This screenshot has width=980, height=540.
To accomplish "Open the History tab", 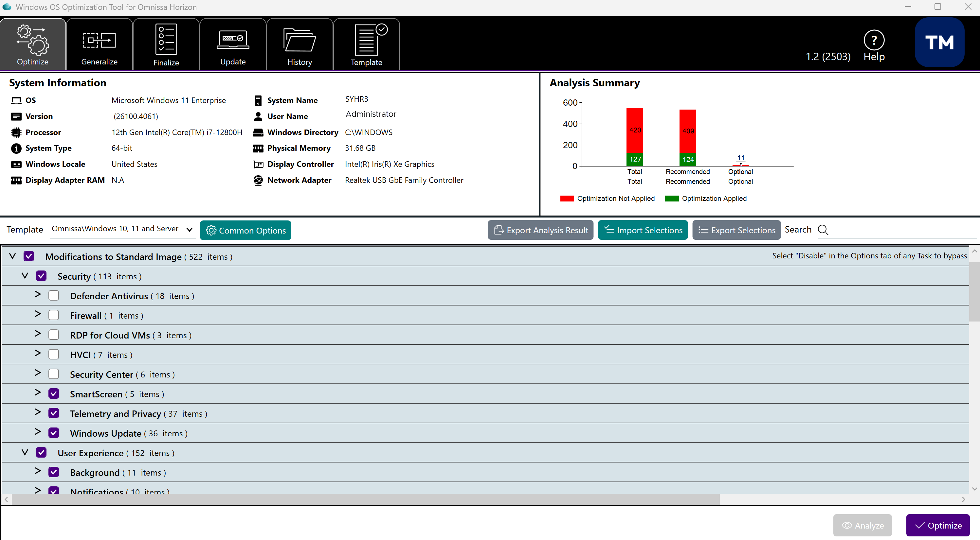I will point(300,44).
